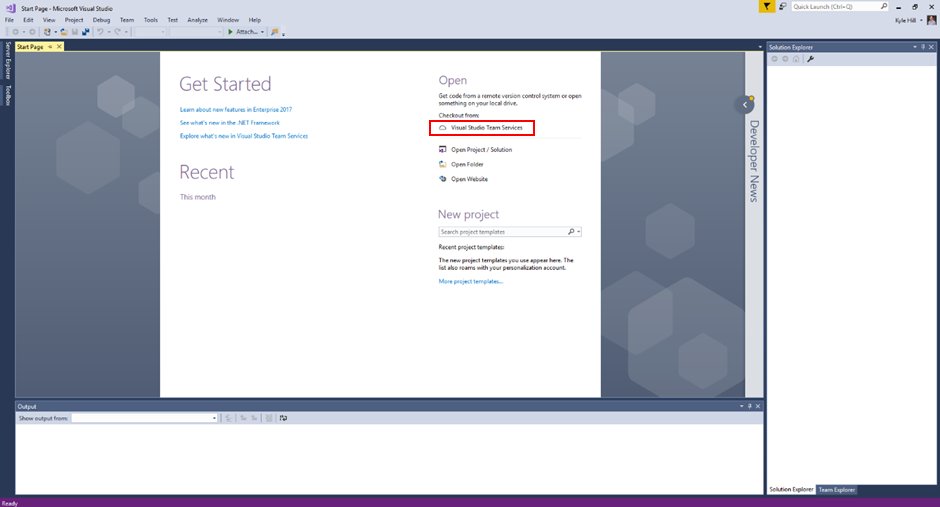Open the File menu
This screenshot has height=507, width=940.
point(10,20)
